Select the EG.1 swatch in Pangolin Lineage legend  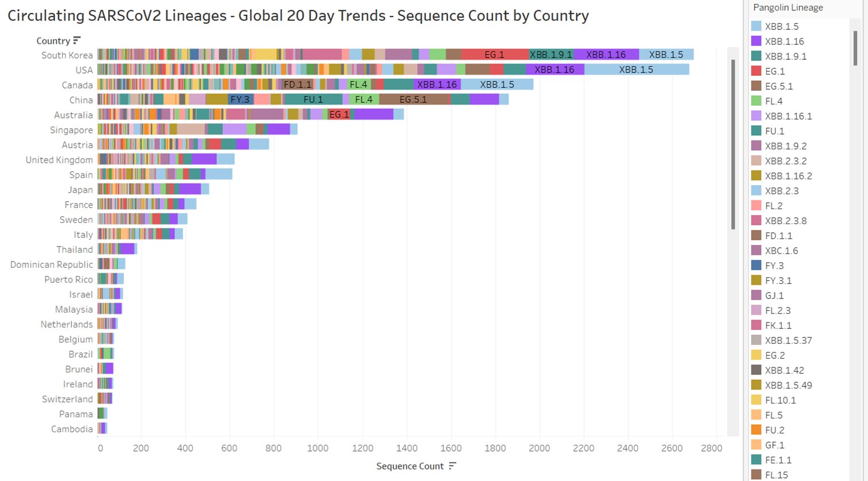(758, 71)
